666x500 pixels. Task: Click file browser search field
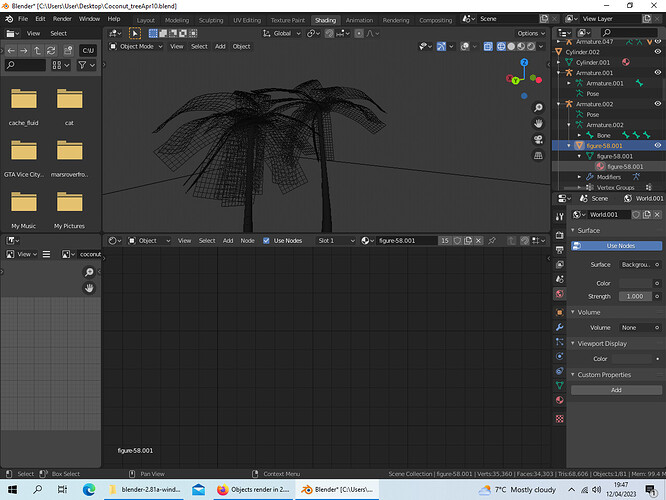click(x=25, y=65)
